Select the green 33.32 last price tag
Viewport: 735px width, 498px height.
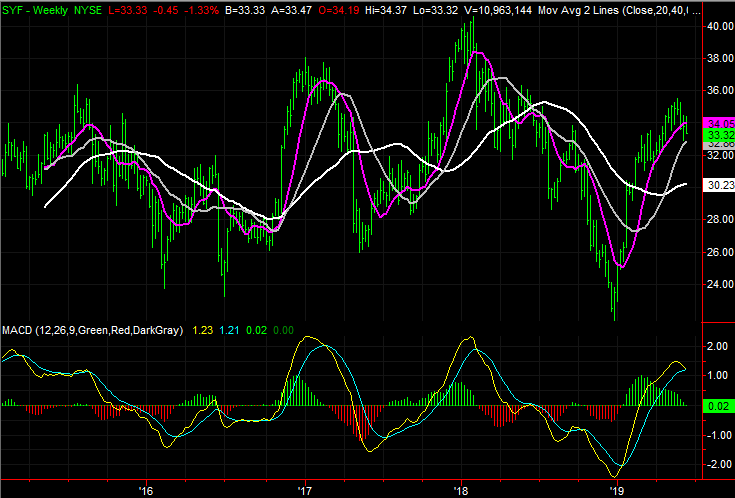720,134
